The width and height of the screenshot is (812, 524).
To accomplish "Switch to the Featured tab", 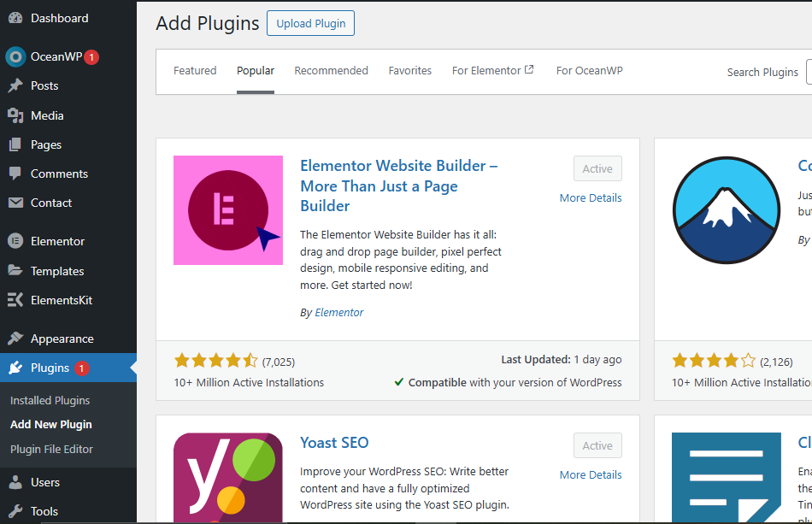I will (x=195, y=71).
